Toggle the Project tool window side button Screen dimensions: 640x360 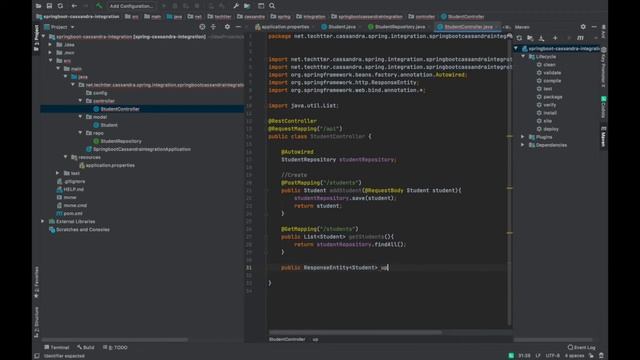click(36, 38)
